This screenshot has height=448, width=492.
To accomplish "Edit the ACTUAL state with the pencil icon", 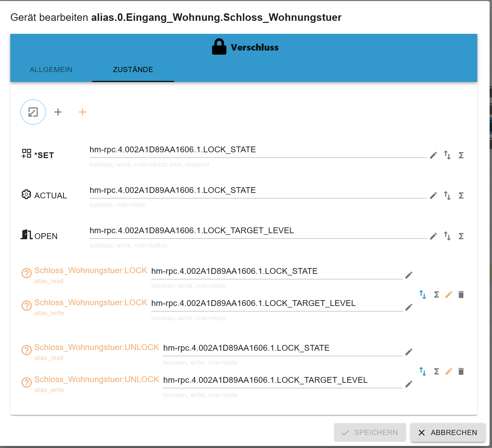I will coord(433,196).
